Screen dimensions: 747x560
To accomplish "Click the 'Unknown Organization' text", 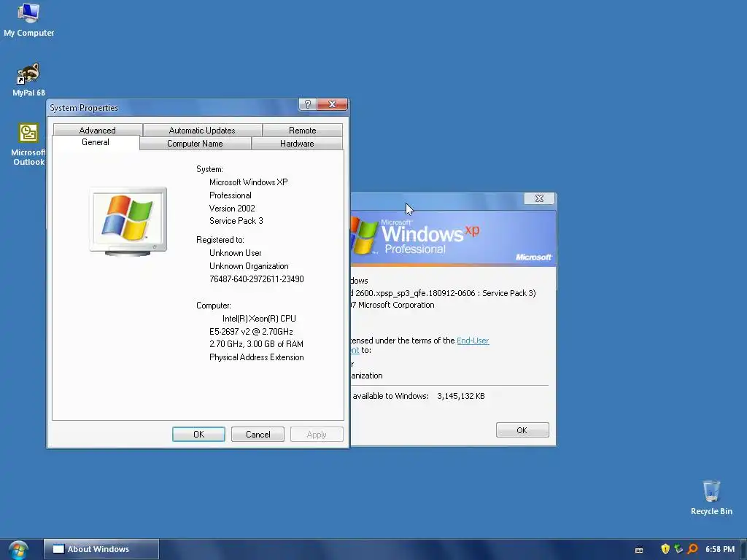I will pyautogui.click(x=249, y=266).
